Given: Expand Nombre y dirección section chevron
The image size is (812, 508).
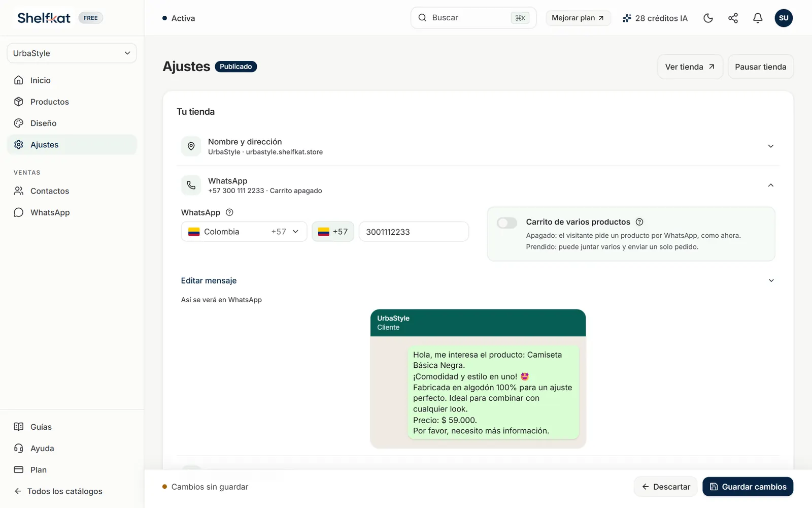Looking at the screenshot, I should point(770,146).
